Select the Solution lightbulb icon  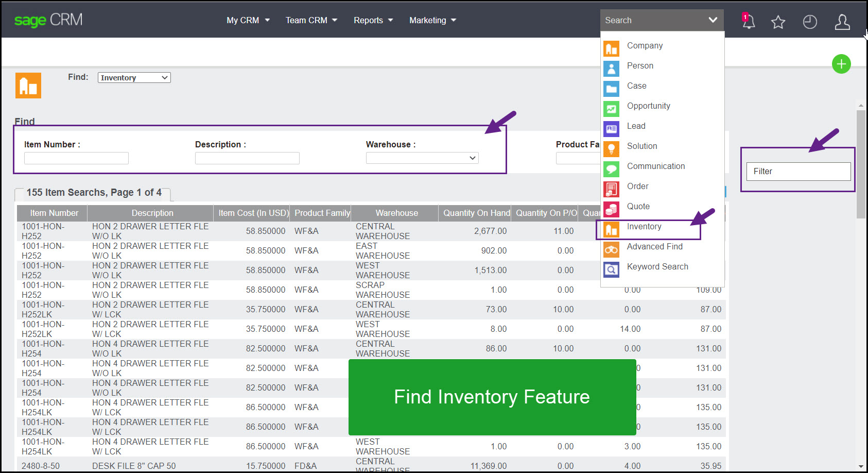[611, 149]
